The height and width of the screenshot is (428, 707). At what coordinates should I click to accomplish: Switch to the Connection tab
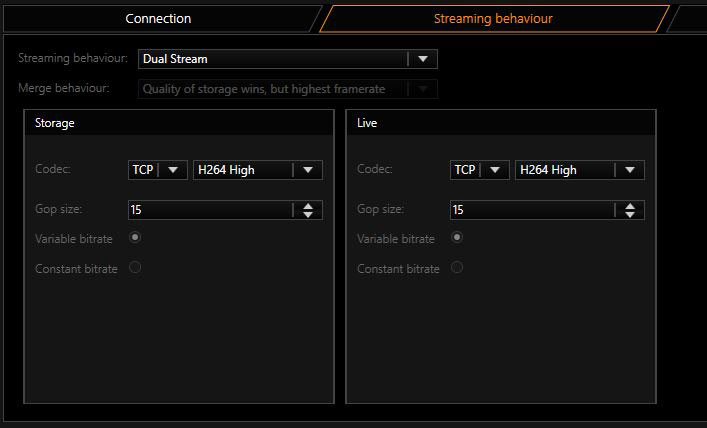click(158, 18)
